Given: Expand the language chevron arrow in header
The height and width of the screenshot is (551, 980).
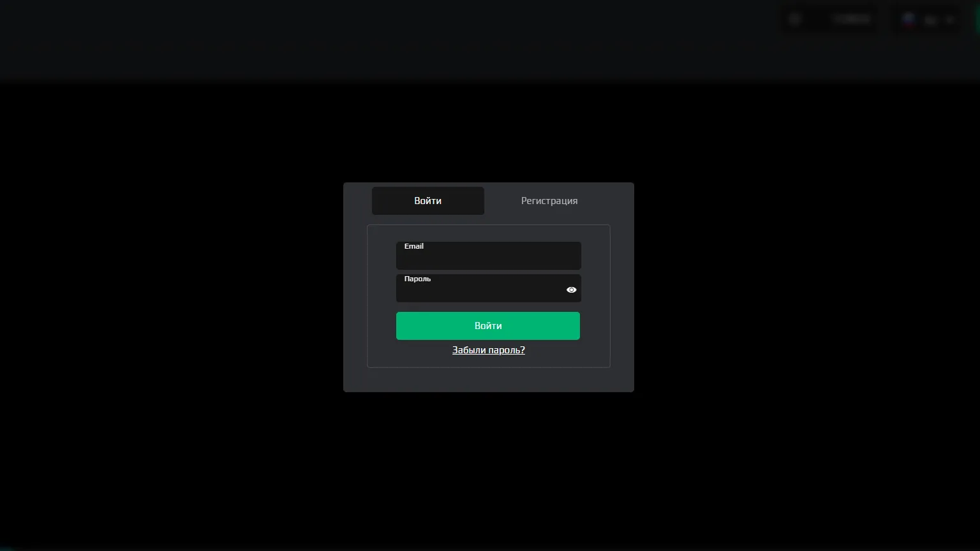Looking at the screenshot, I should coord(950,20).
